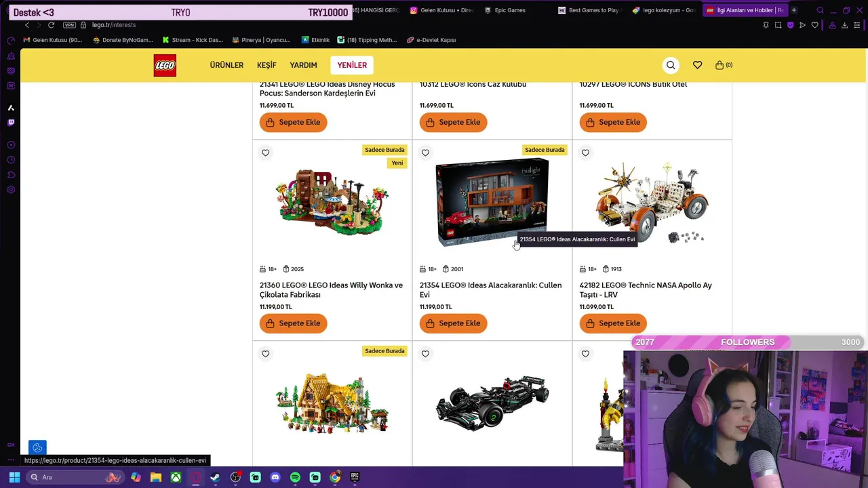Open Pinerya Oyuncu bookmark
Viewport: 868px width, 488px height.
(x=261, y=40)
